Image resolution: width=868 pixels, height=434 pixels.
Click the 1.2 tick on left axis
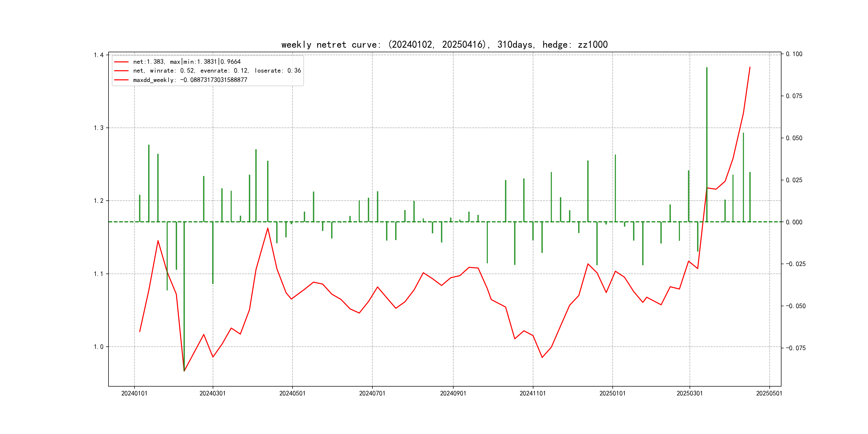[x=98, y=201]
